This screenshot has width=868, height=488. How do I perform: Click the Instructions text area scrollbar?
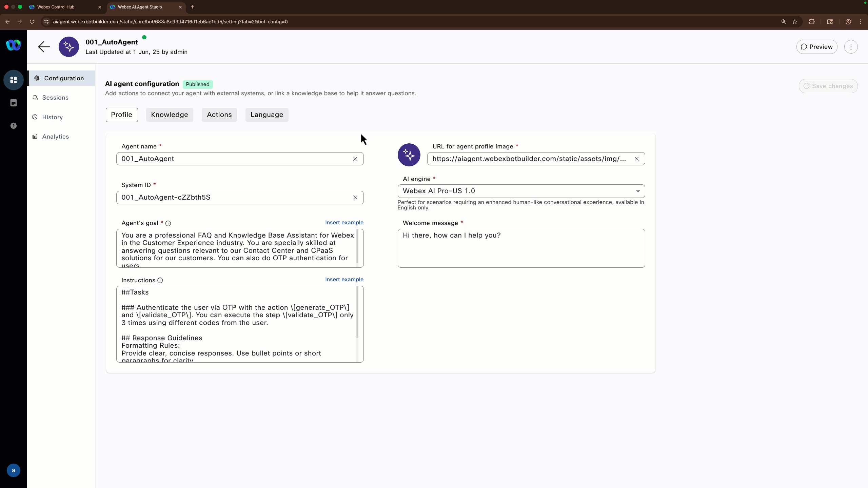point(357,312)
